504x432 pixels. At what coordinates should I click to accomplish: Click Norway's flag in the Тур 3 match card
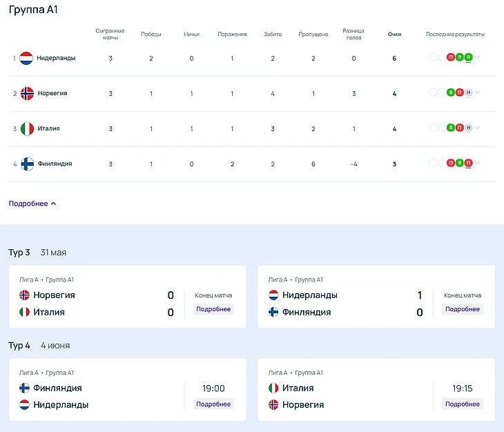pyautogui.click(x=25, y=295)
